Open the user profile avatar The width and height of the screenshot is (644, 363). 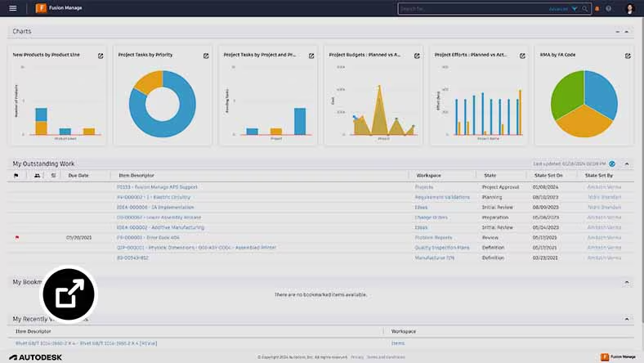coord(629,9)
